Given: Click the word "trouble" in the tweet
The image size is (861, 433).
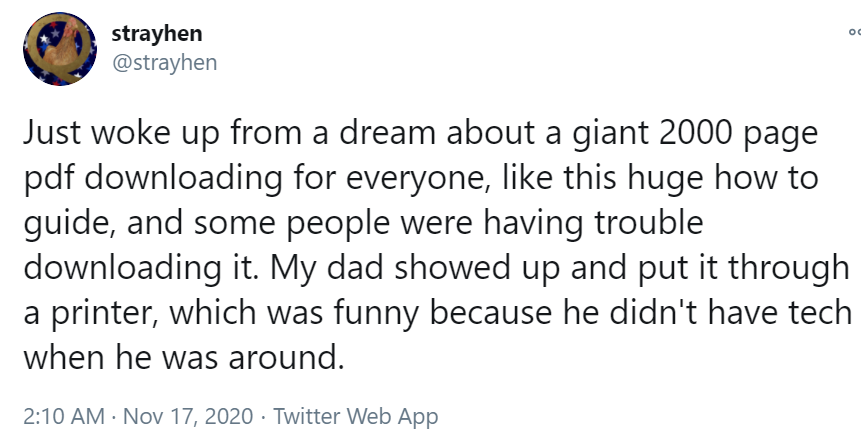Looking at the screenshot, I should coord(648,222).
